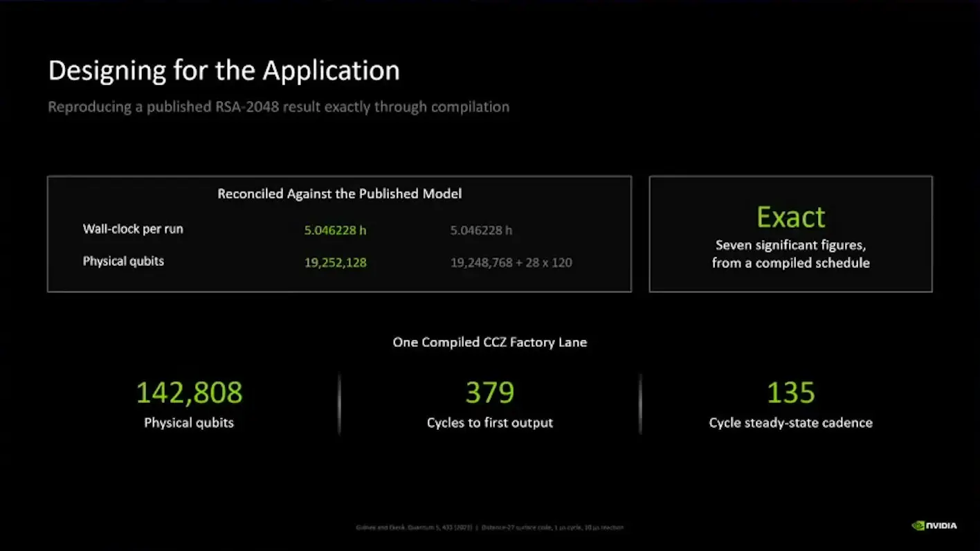
Task: Click the "19,248,768 + 28 x 120" expression
Action: pyautogui.click(x=511, y=262)
